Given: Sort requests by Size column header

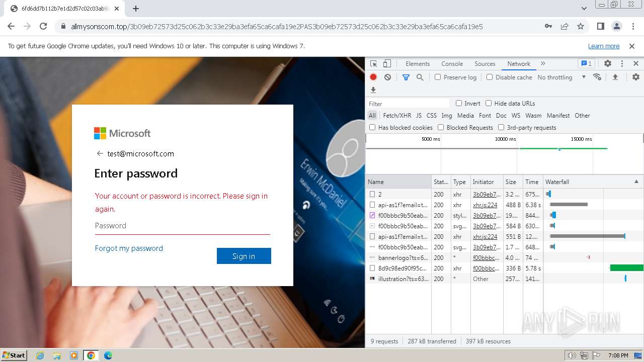Looking at the screenshot, I should [x=513, y=182].
